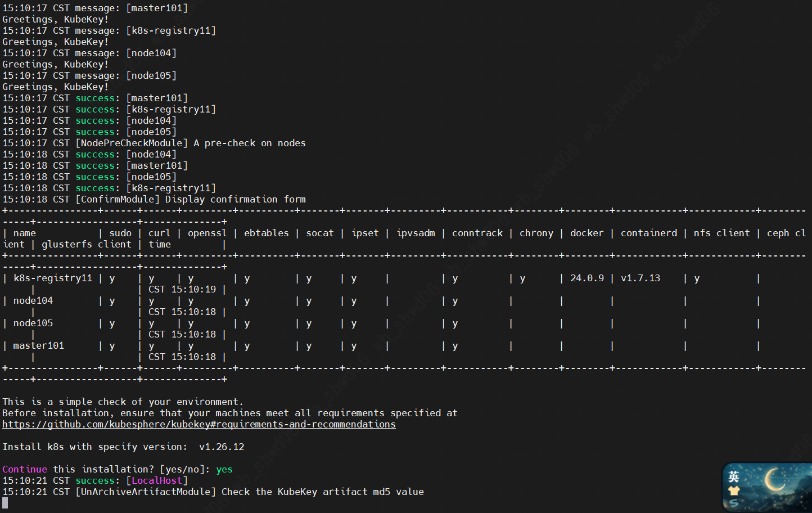Viewport: 812px width, 513px height.
Task: Click the crescent moon IME skin image
Action: 775,481
